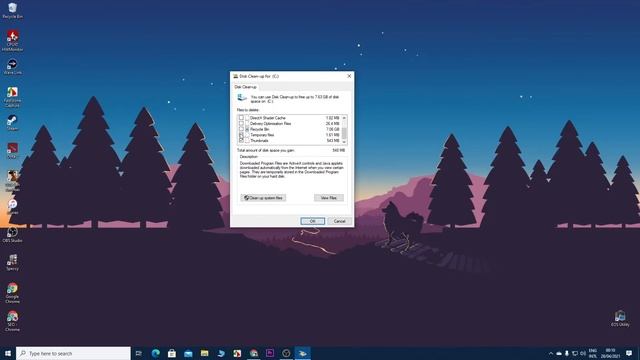This screenshot has height=360, width=640.
Task: Launch Google Chrome desktop shortcut
Action: point(12,293)
